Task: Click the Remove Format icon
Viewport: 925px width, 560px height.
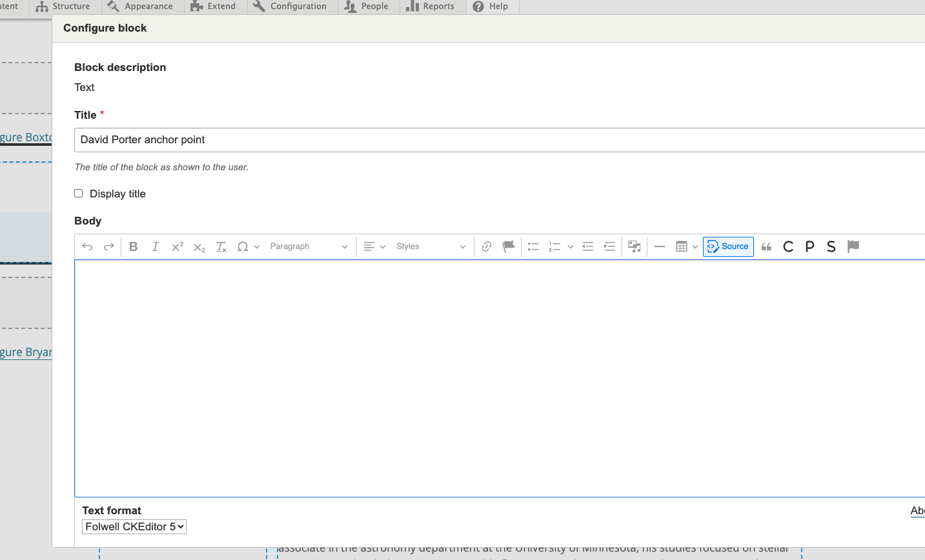Action: [221, 246]
